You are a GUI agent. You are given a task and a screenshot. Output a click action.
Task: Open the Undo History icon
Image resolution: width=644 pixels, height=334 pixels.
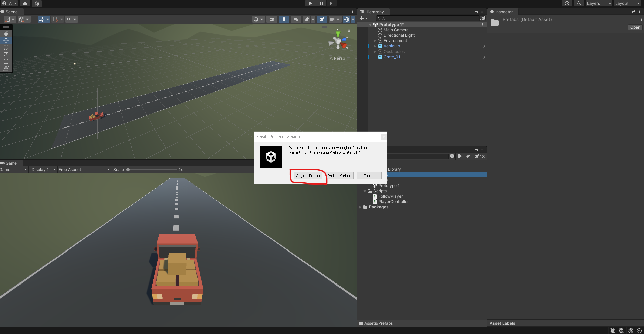[x=567, y=3]
